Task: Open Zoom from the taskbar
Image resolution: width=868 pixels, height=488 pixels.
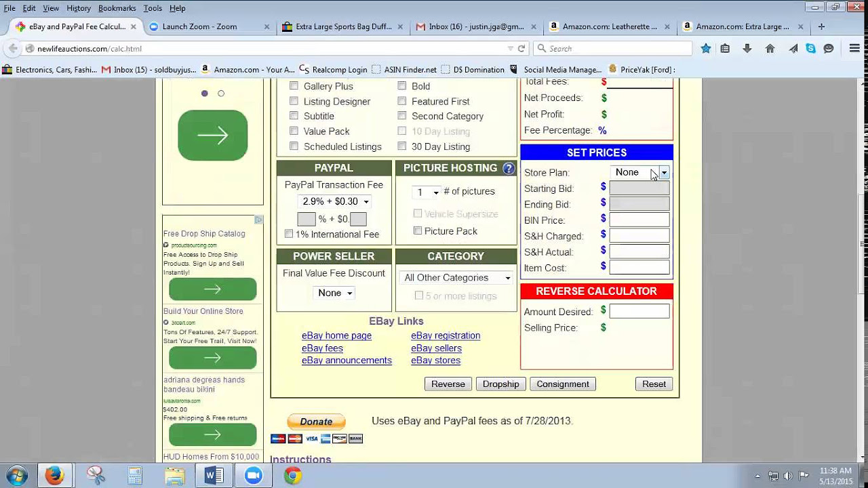Action: (x=253, y=475)
